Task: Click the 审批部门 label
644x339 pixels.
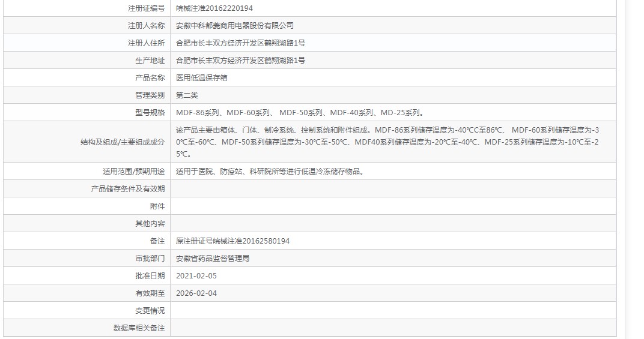Action: point(150,259)
